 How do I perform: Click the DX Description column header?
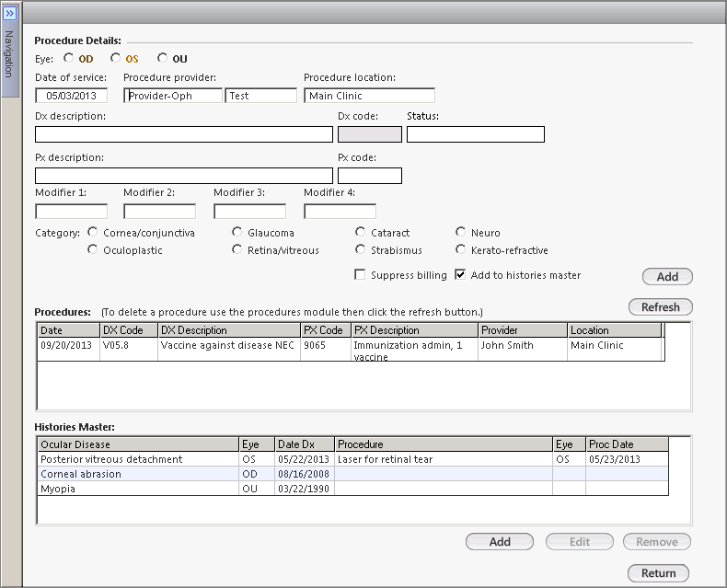229,330
